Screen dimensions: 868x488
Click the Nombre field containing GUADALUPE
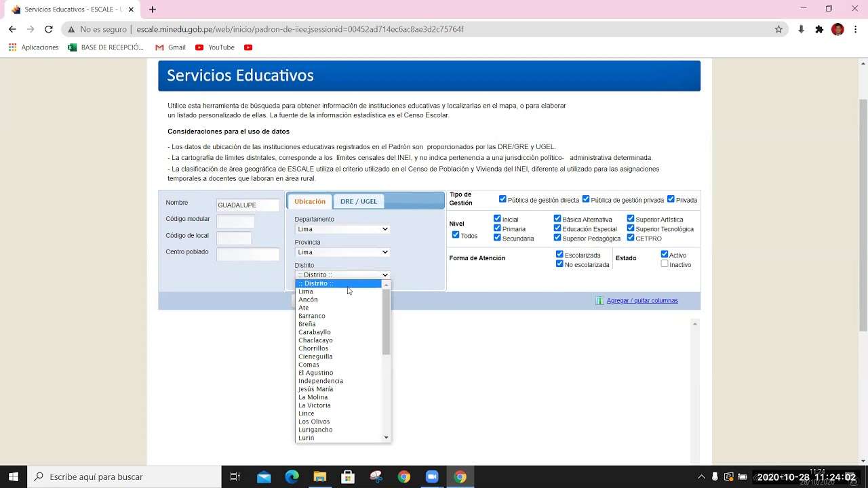pos(248,205)
